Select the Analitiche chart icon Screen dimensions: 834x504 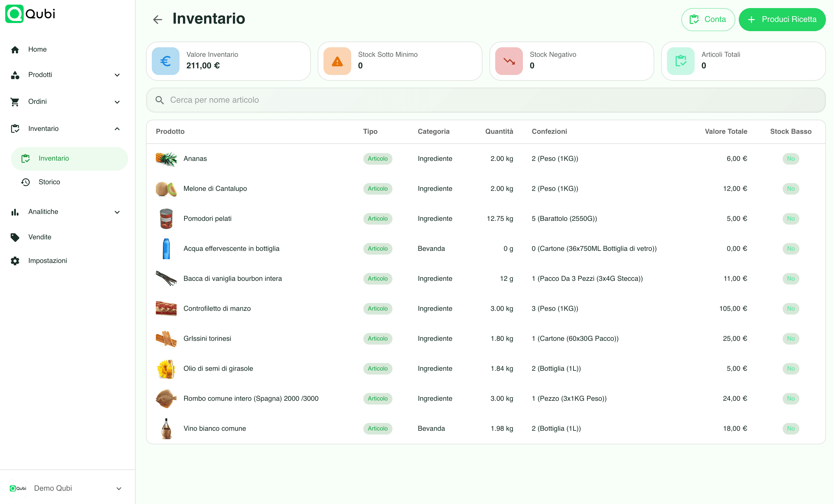[x=15, y=212]
